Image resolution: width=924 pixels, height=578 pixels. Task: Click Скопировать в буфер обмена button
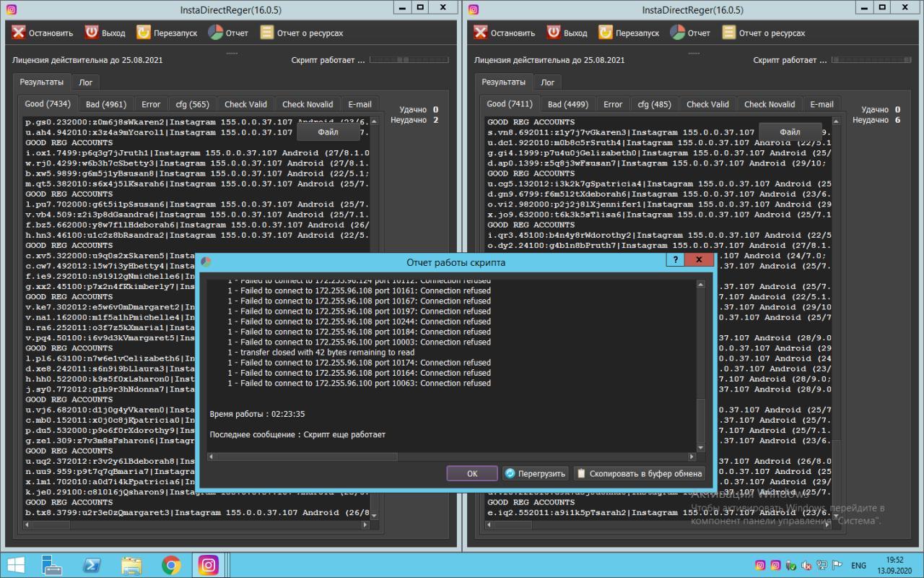(x=640, y=474)
